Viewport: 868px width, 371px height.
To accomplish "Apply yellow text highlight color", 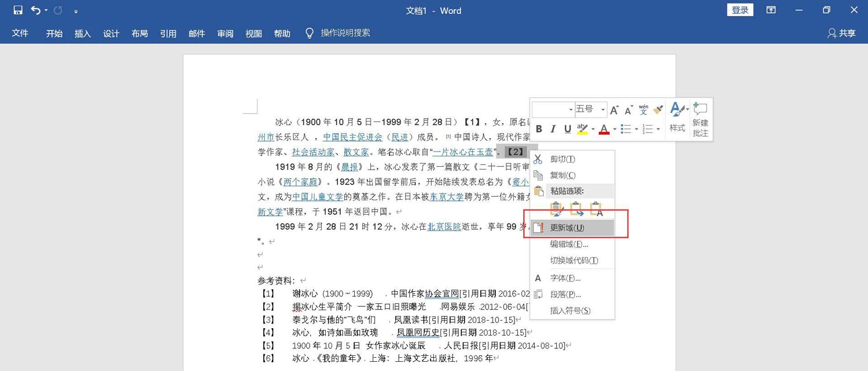I will (x=582, y=129).
